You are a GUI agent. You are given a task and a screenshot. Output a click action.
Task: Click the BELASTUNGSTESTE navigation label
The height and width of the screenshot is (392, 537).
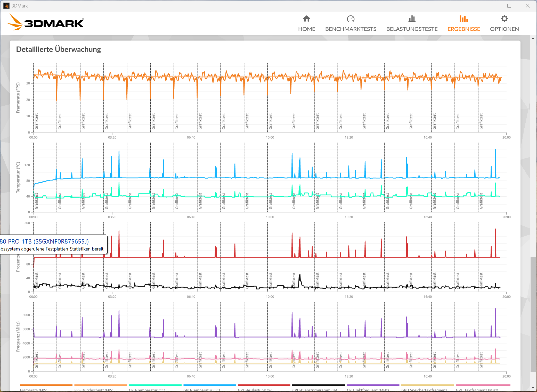tap(412, 29)
